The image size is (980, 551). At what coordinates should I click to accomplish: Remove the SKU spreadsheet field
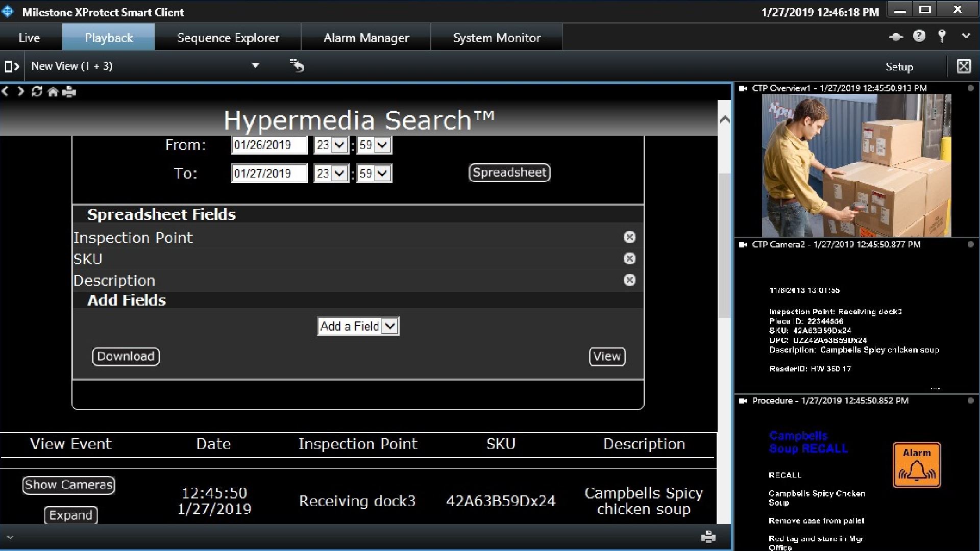(x=629, y=259)
